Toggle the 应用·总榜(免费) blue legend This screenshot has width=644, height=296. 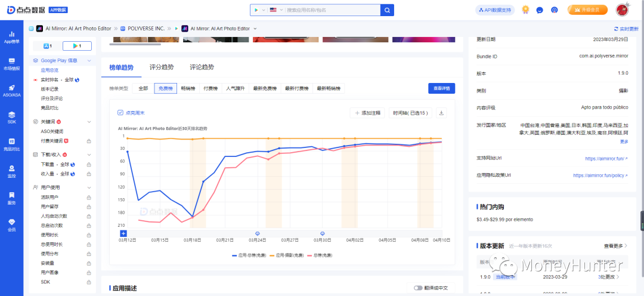(249, 255)
